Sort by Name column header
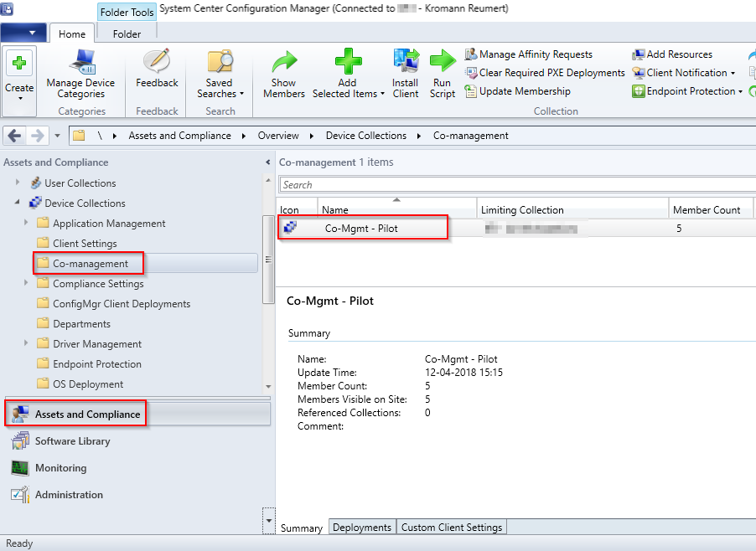The image size is (756, 551). coord(396,209)
